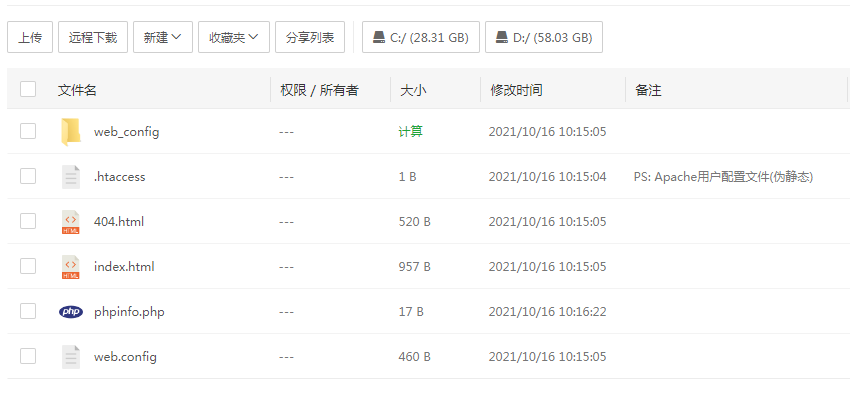
Task: Click the 404.html HTML file icon
Action: pyautogui.click(x=71, y=222)
